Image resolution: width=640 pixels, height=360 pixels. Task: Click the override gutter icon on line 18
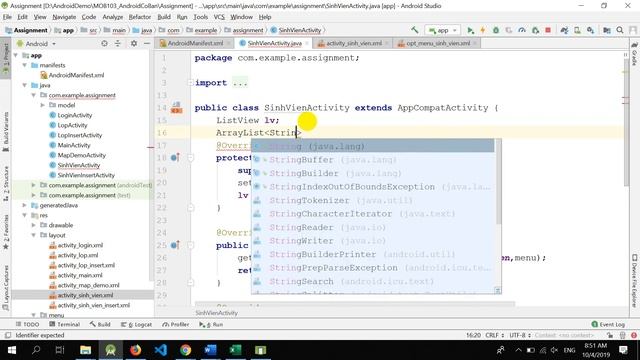click(175, 158)
